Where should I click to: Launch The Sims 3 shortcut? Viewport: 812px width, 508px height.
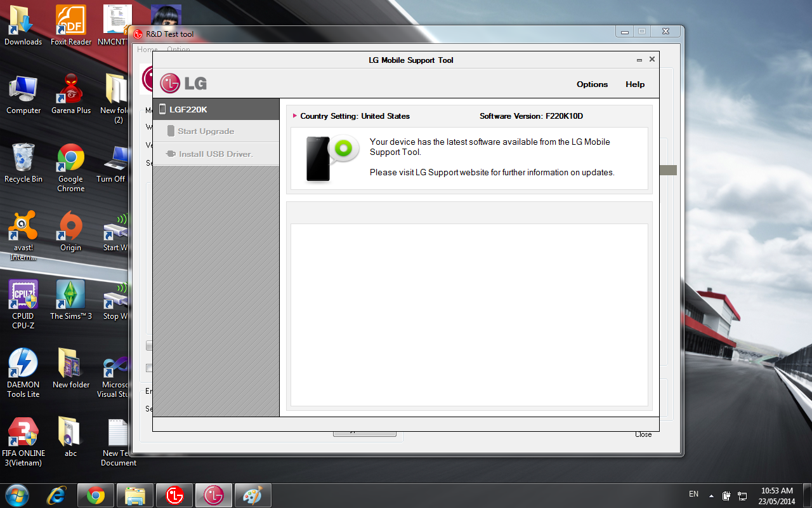71,300
